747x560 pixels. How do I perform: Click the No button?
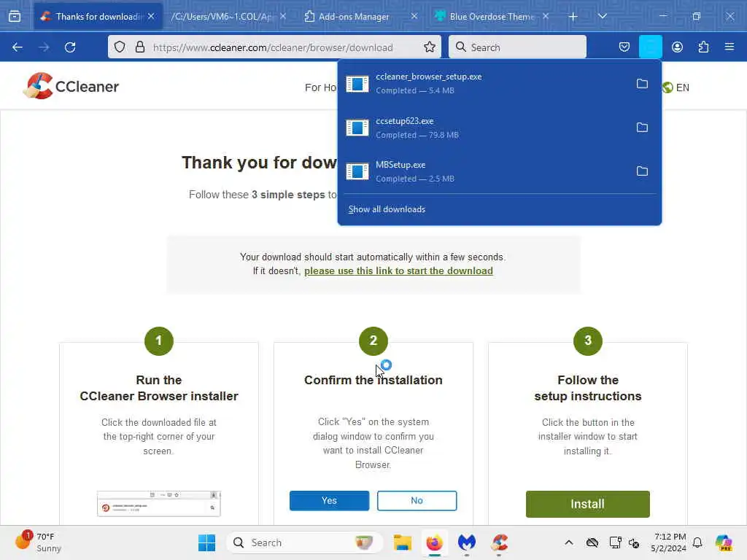click(417, 500)
